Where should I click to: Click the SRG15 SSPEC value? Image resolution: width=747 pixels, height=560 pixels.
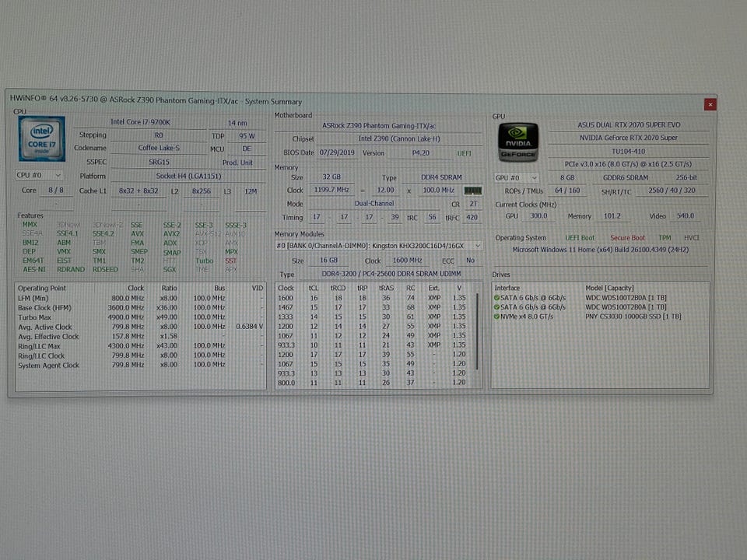coord(159,162)
